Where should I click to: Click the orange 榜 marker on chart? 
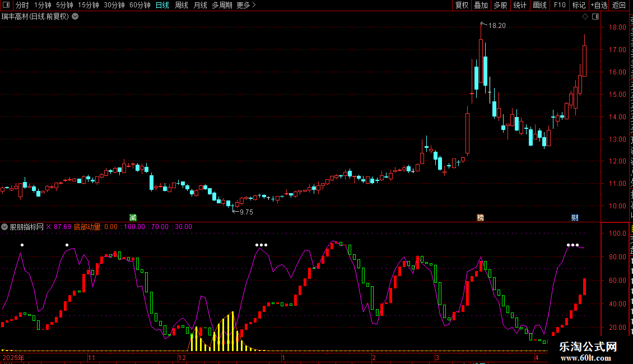[x=481, y=217]
